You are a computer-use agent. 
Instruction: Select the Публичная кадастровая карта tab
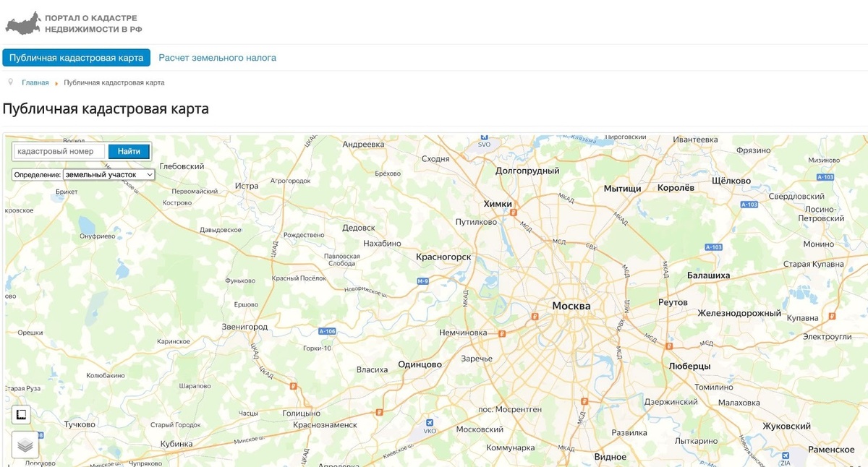tap(75, 57)
